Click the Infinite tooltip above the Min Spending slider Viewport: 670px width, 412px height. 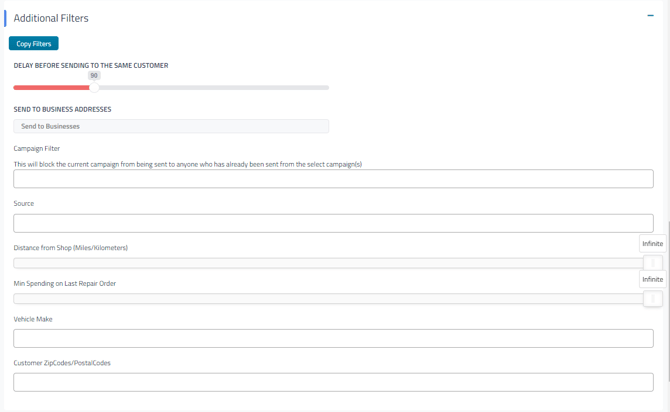(x=652, y=279)
